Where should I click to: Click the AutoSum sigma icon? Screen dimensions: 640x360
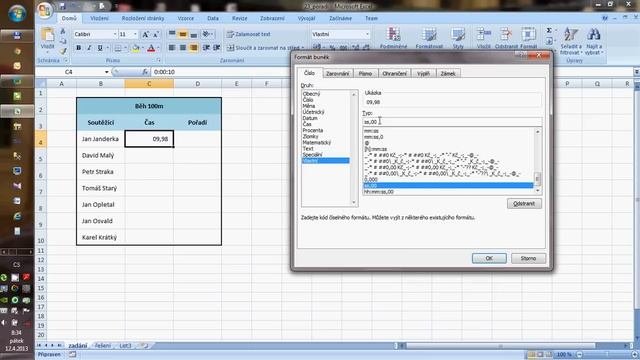coord(549,31)
